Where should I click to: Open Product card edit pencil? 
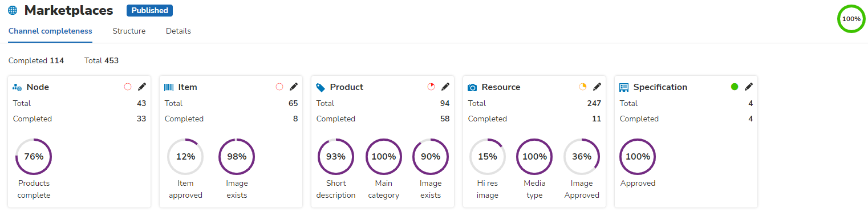click(445, 87)
